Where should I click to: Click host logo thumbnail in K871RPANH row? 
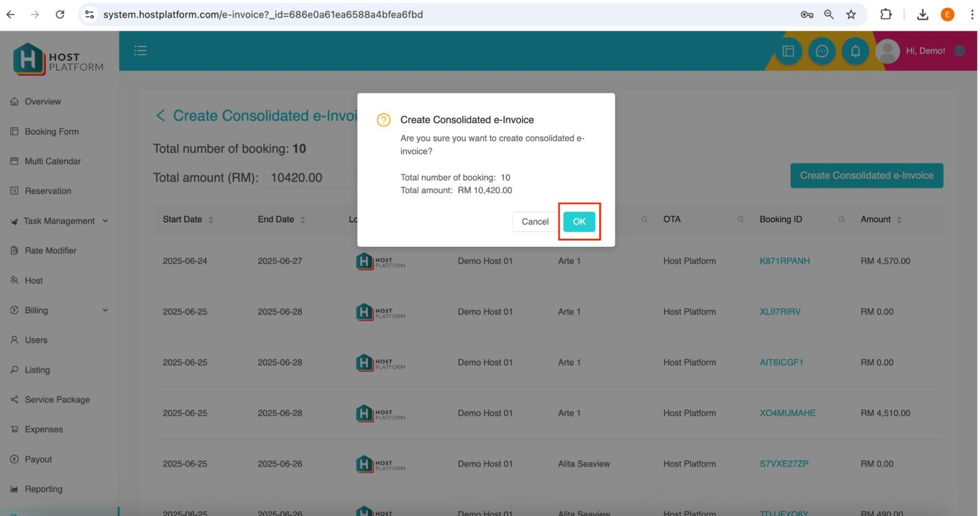pyautogui.click(x=380, y=262)
